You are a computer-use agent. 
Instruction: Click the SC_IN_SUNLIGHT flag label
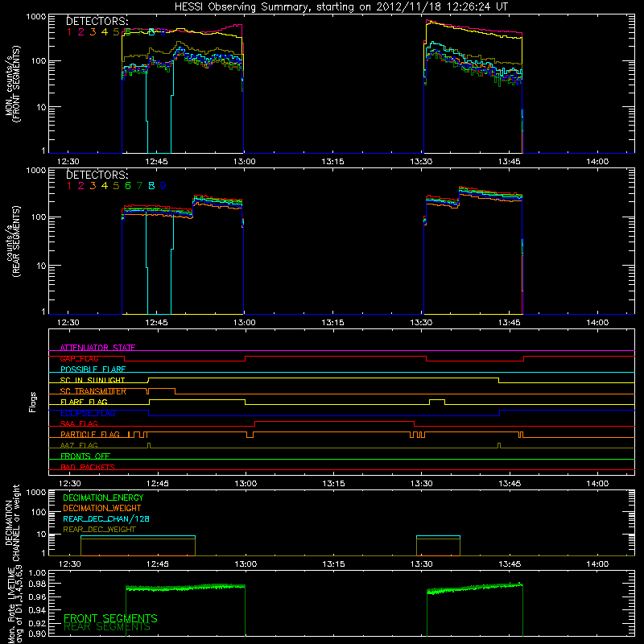(93, 380)
